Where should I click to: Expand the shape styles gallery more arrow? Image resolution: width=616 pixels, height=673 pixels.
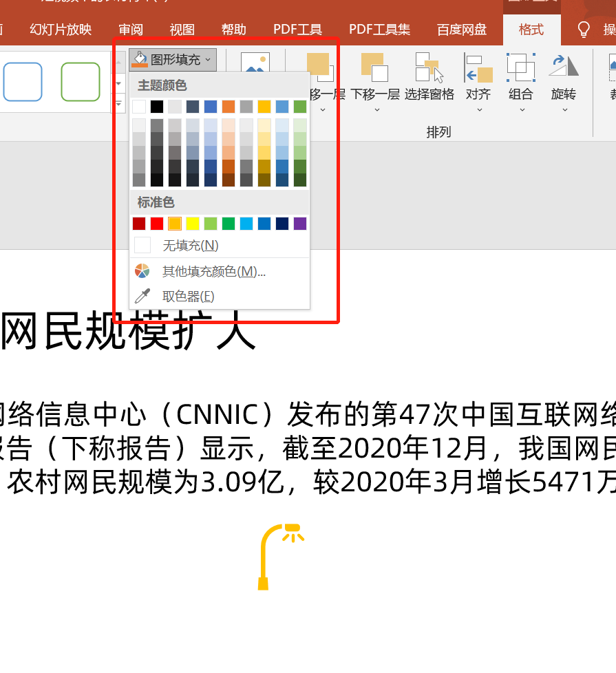click(x=118, y=103)
